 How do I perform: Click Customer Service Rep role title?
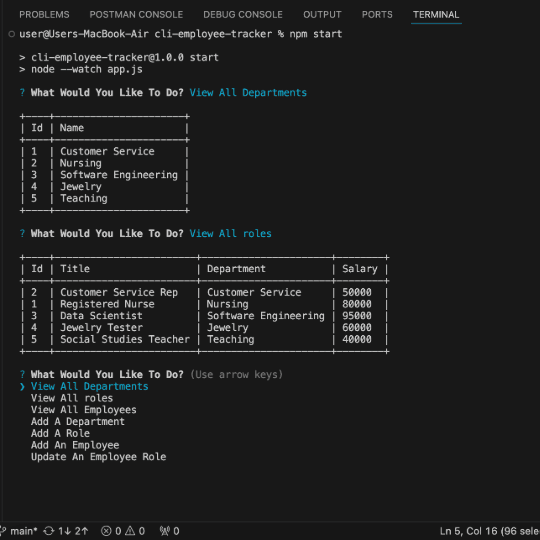point(119,292)
